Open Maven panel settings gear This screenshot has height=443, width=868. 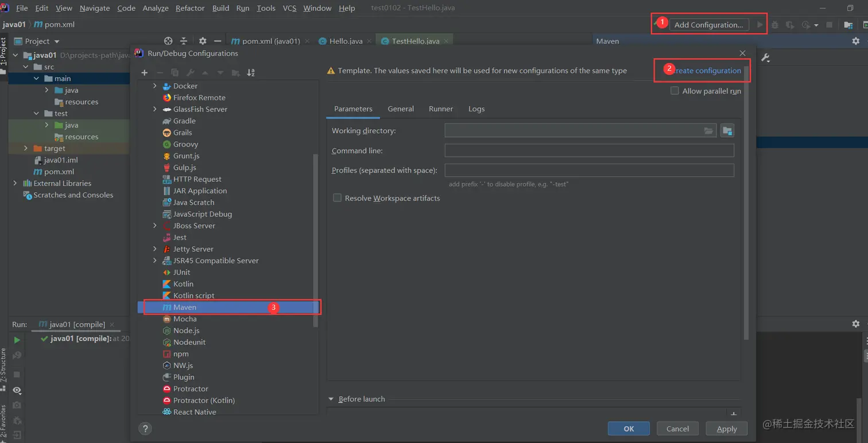(x=856, y=41)
